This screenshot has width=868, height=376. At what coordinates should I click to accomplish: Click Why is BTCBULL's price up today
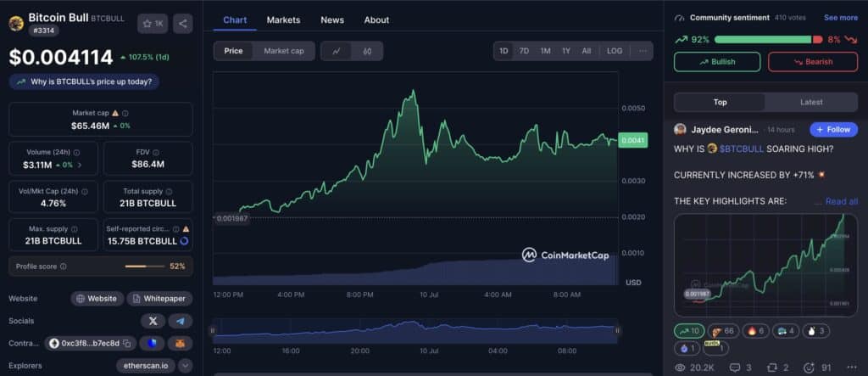(84, 81)
